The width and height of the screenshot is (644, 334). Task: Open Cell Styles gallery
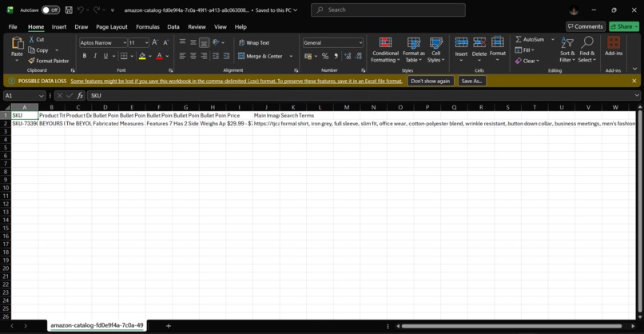point(435,50)
